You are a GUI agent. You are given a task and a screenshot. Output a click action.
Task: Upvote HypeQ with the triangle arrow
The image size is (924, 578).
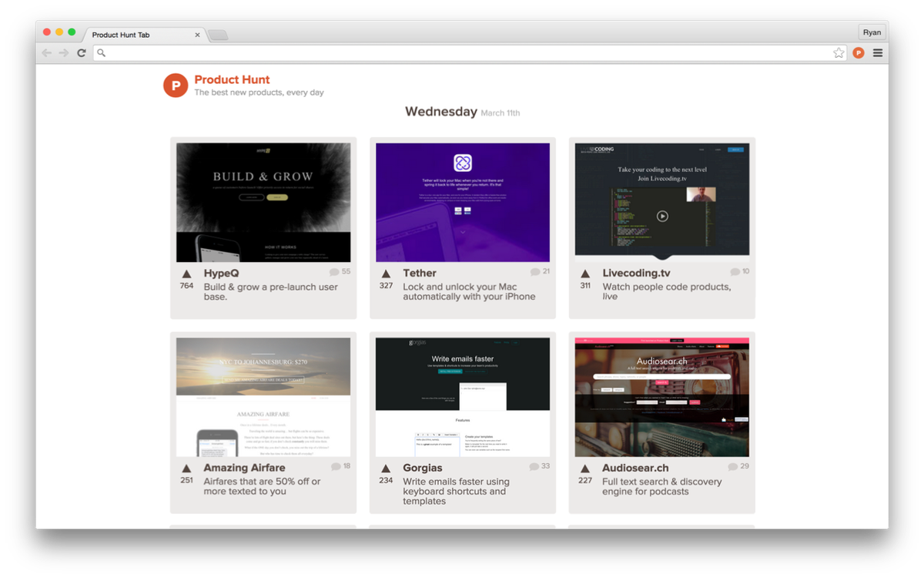pyautogui.click(x=186, y=274)
